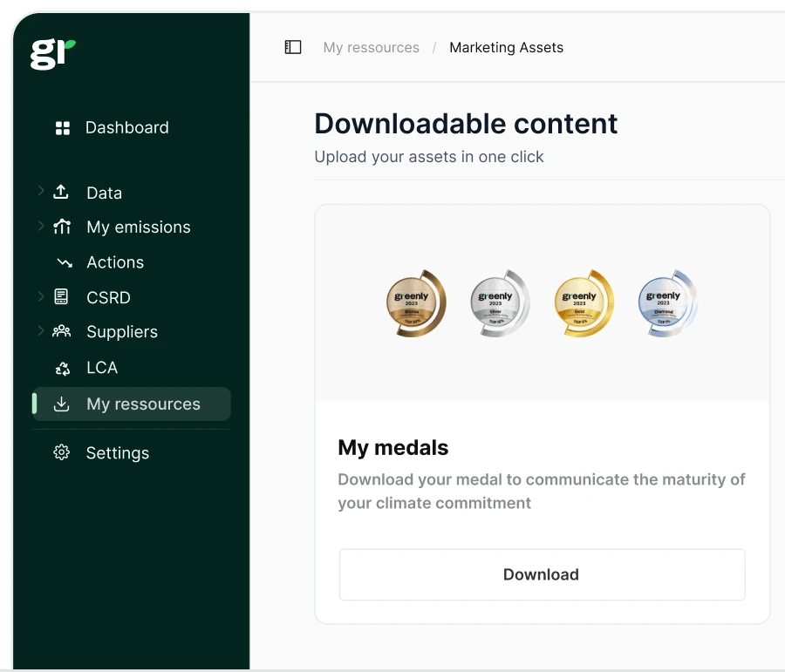Viewport: 785px width, 672px height.
Task: Expand the Suppliers chevron
Action: [x=41, y=330]
